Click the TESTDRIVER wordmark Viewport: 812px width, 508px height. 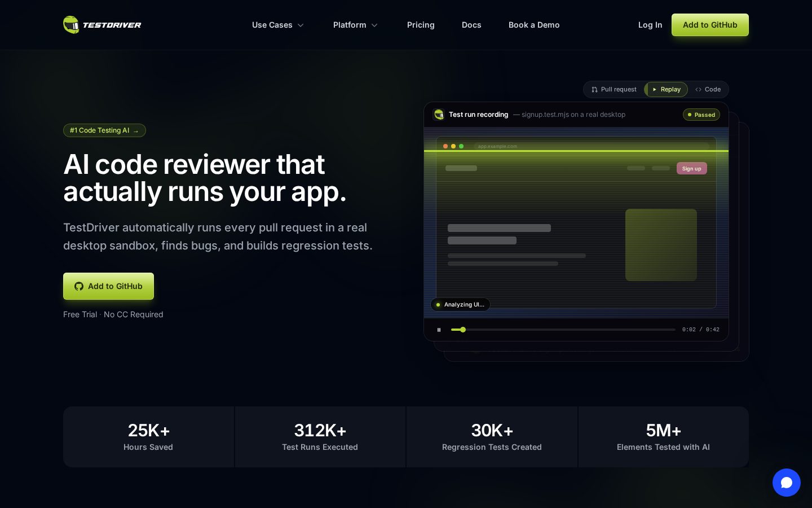112,25
